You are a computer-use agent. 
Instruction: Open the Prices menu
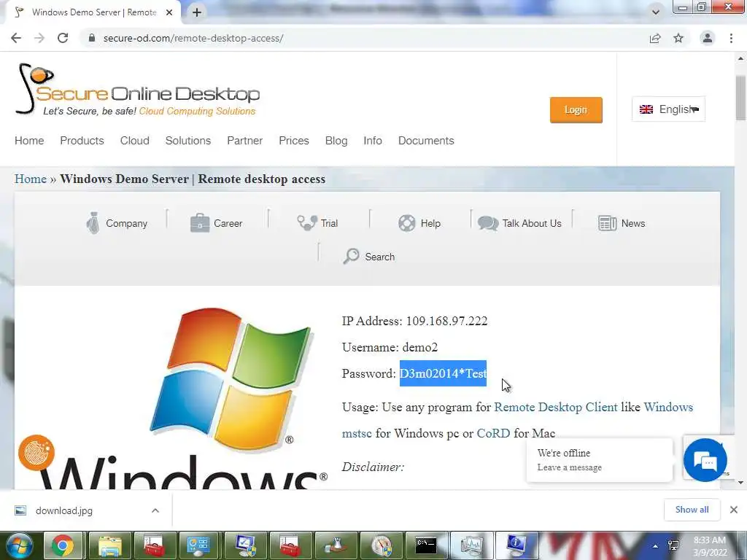[294, 141]
